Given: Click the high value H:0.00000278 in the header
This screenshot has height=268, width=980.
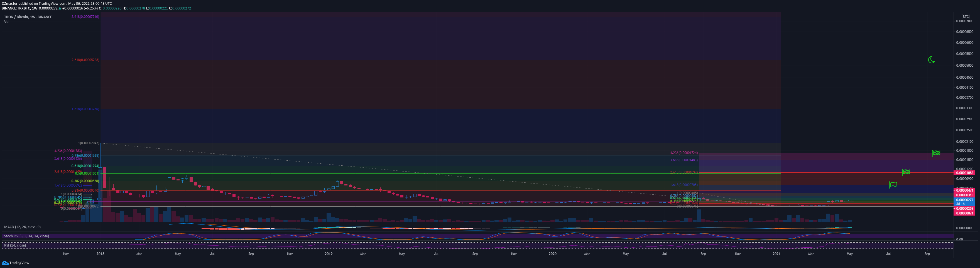Looking at the screenshot, I should coord(134,8).
